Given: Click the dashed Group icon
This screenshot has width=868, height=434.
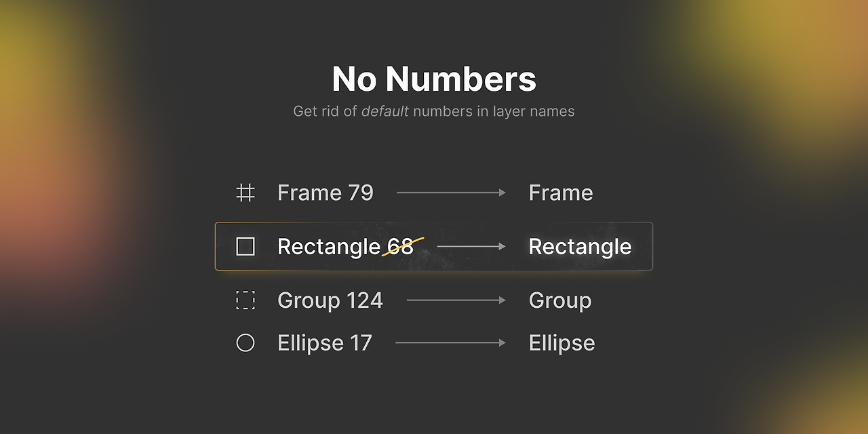Looking at the screenshot, I should 245,300.
